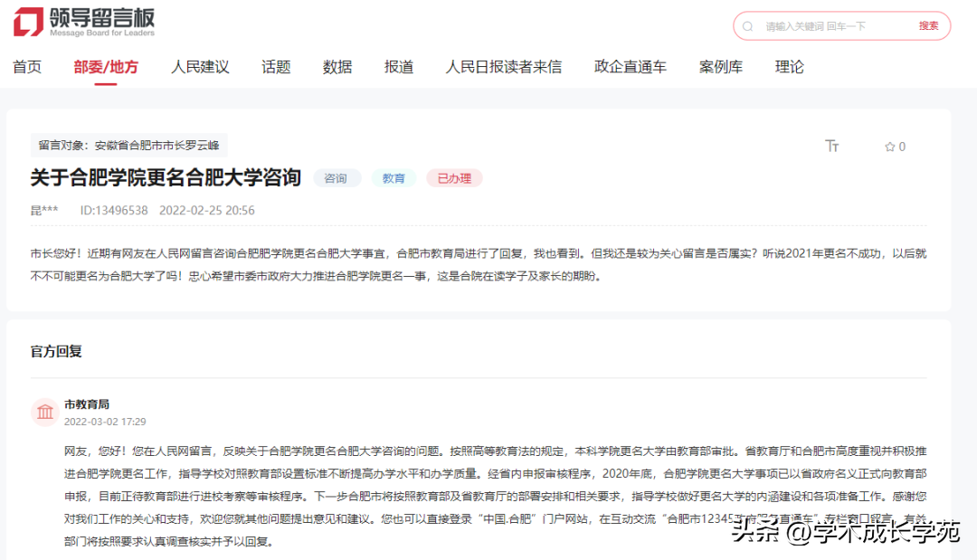Viewport: 977px width, 560px height.
Task: Open the 理论 tab
Action: pyautogui.click(x=790, y=67)
